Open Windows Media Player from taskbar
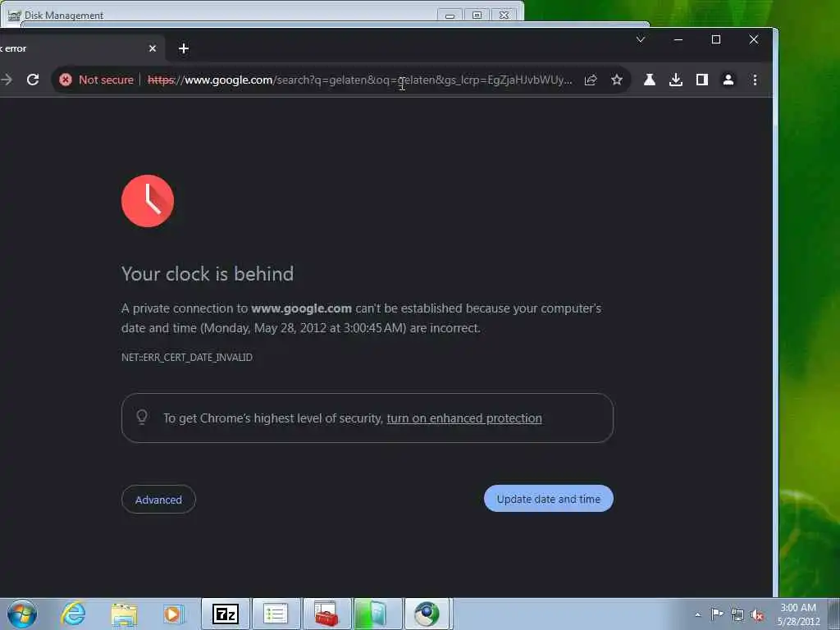Viewport: 840px width, 630px height. pyautogui.click(x=173, y=614)
